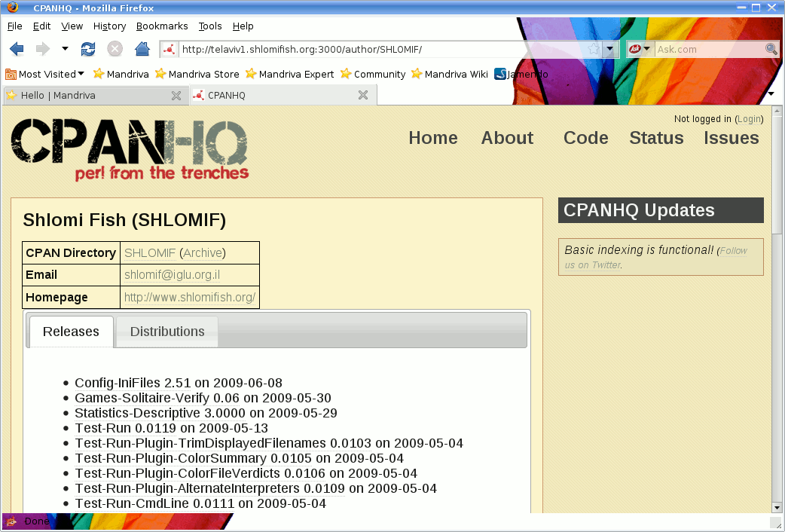This screenshot has width=785, height=532.
Task: Click the site favicon in the address bar
Action: click(x=170, y=50)
